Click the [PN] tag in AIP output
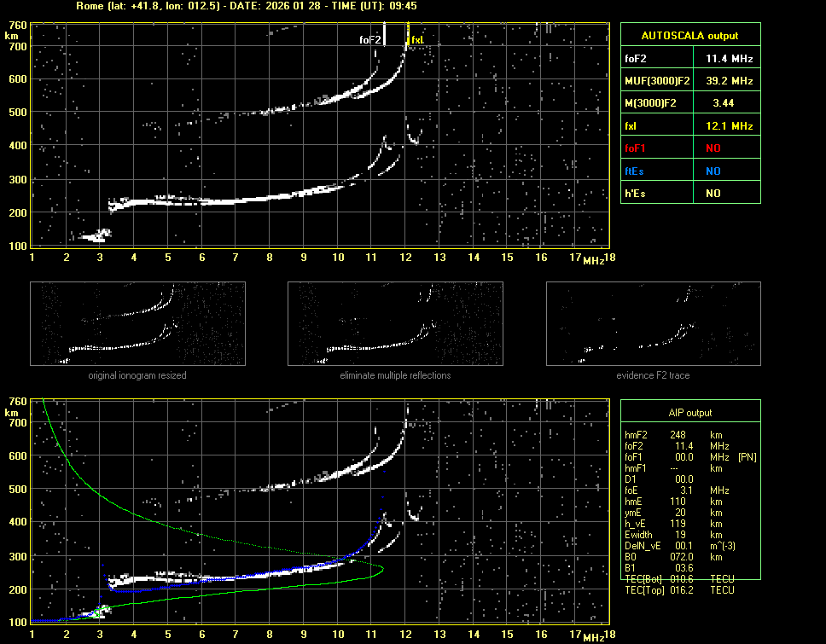Image resolution: width=826 pixels, height=644 pixels. tap(747, 457)
